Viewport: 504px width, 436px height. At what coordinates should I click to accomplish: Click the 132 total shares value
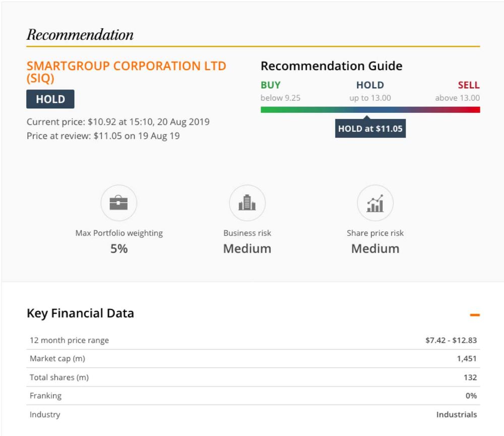point(470,377)
